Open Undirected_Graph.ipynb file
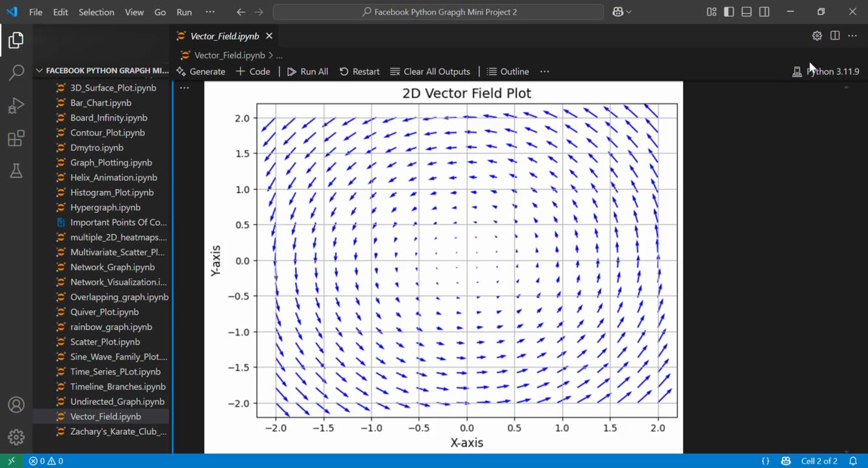868x468 pixels. 117,402
